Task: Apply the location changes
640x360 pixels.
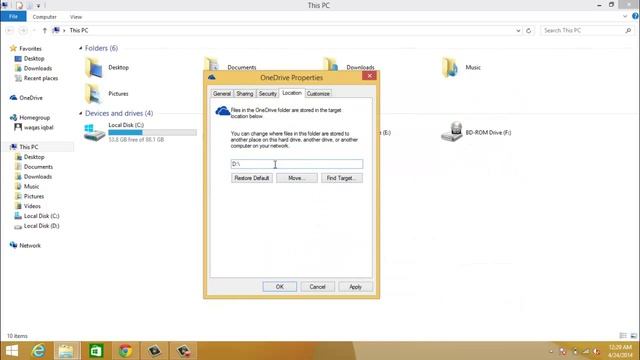Action: (x=355, y=287)
